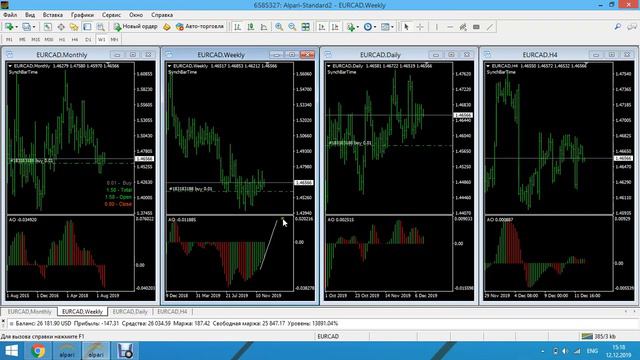
Task: Expand one-click trading arrow in EURCAD.H4 chart
Action: (x=488, y=66)
